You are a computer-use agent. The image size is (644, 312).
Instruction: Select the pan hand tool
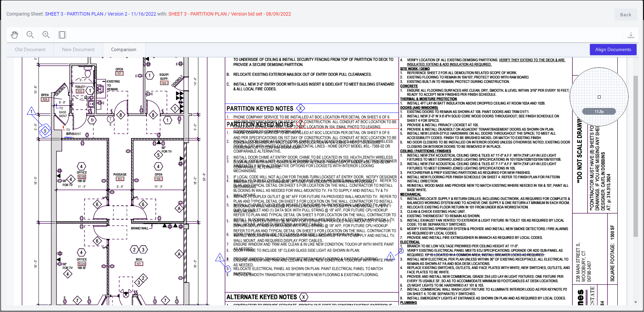point(14,35)
